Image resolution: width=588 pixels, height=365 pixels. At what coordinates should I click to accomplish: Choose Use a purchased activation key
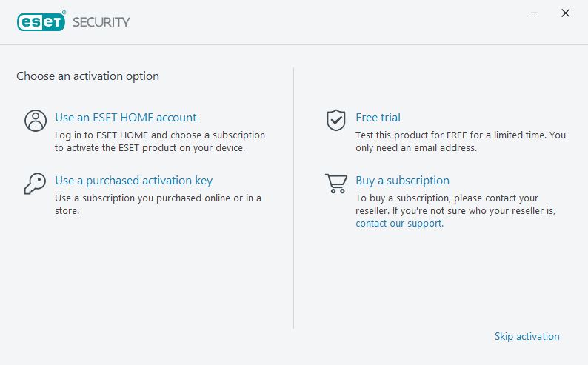(x=133, y=181)
